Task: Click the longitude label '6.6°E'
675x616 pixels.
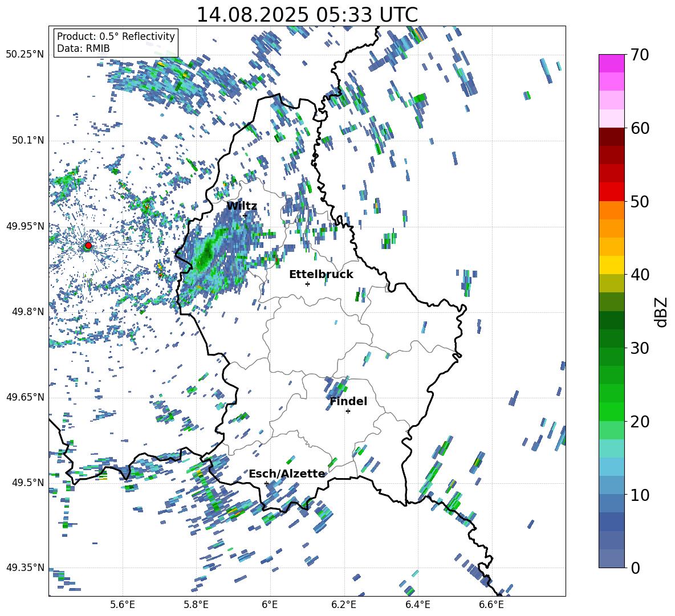Action: click(491, 605)
